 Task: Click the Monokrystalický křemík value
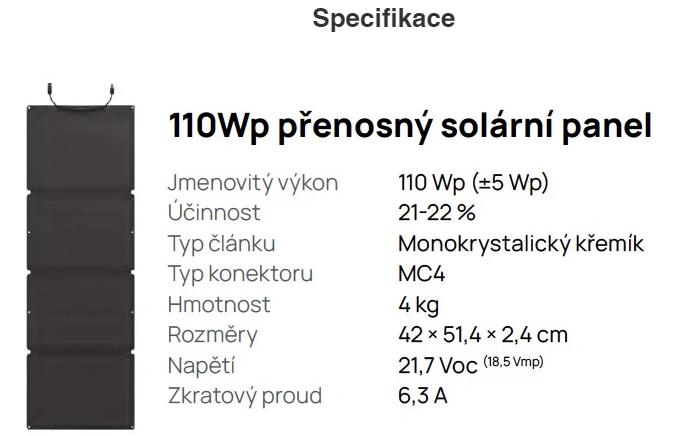pos(520,244)
